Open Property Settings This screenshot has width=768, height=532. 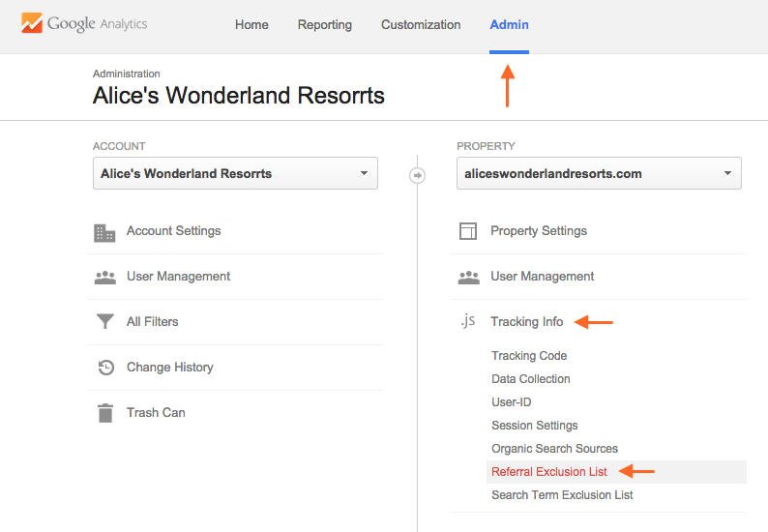pos(539,231)
